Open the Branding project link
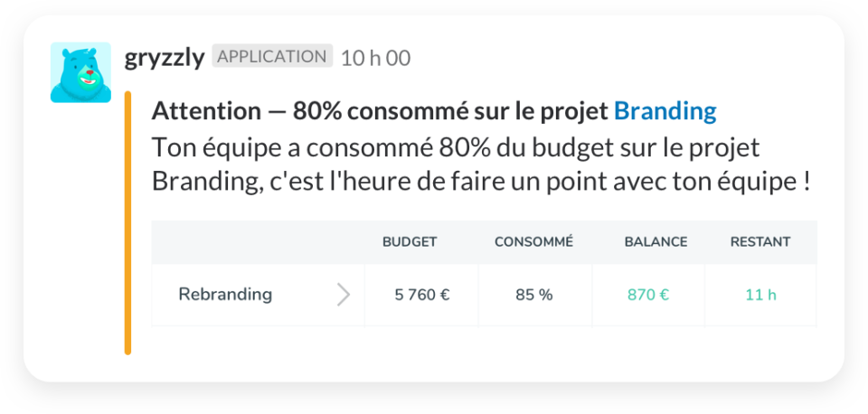Image resolution: width=868 pixels, height=414 pixels. pos(665,111)
